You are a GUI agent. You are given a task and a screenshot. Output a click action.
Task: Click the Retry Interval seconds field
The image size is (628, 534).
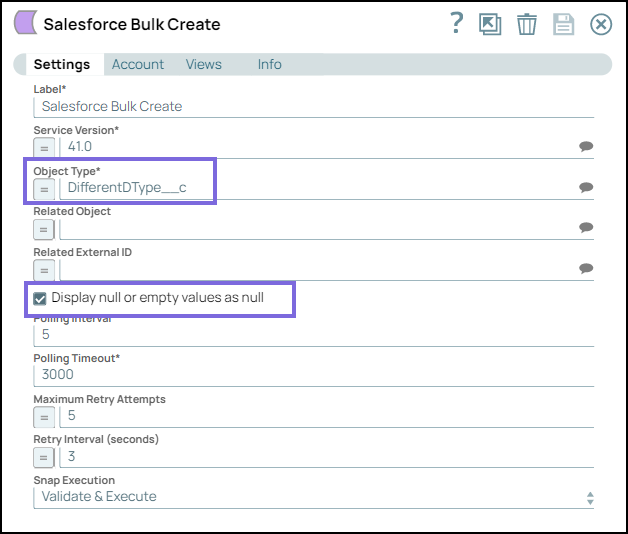(x=326, y=457)
